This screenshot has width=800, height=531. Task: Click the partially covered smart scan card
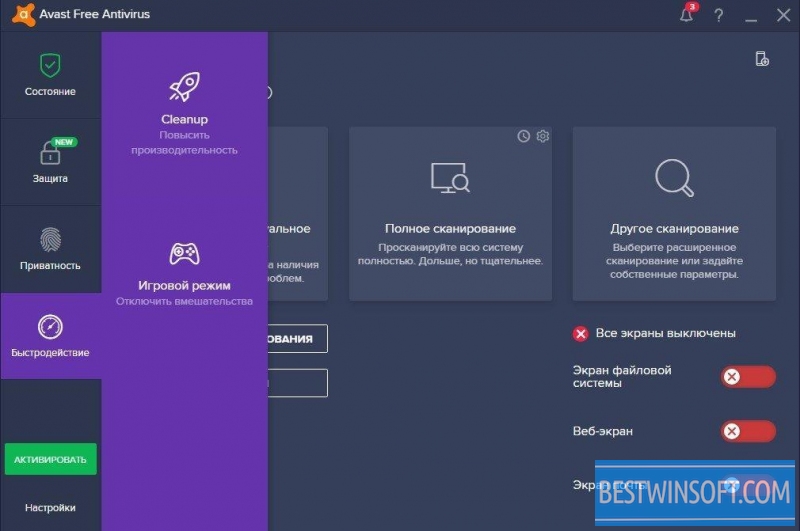click(x=298, y=214)
